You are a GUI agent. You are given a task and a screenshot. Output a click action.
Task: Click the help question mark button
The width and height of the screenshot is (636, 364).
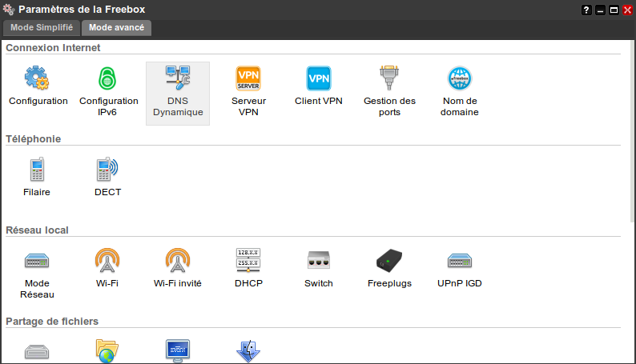coord(586,10)
